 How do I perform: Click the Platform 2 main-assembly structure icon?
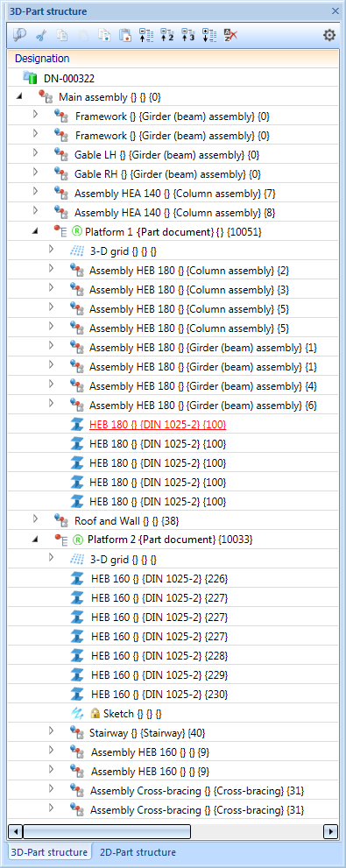pyautogui.click(x=60, y=539)
